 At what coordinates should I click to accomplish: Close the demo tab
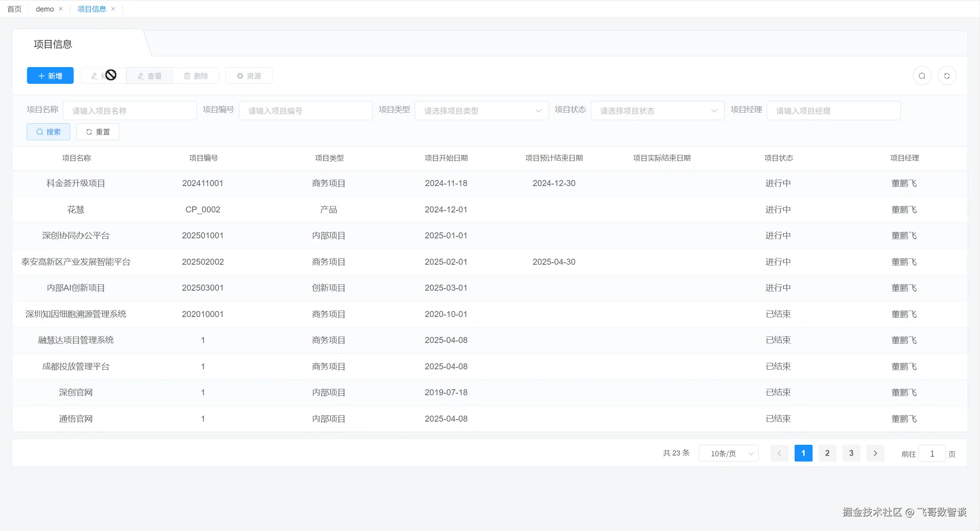61,9
